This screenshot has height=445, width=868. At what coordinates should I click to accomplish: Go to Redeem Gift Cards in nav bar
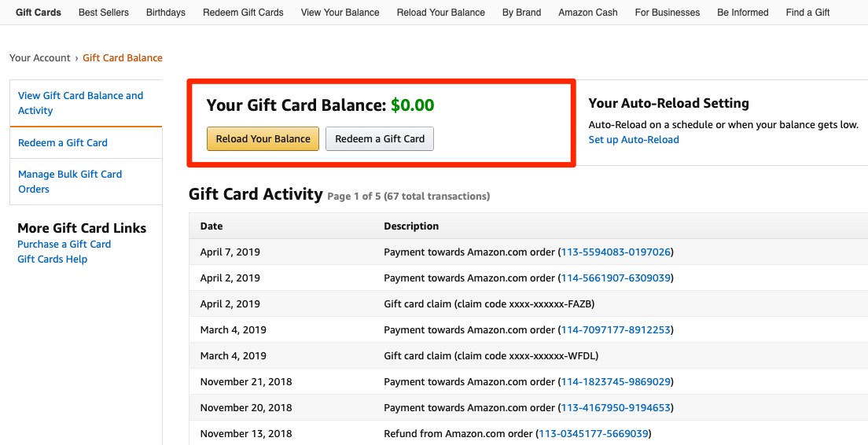tap(243, 12)
